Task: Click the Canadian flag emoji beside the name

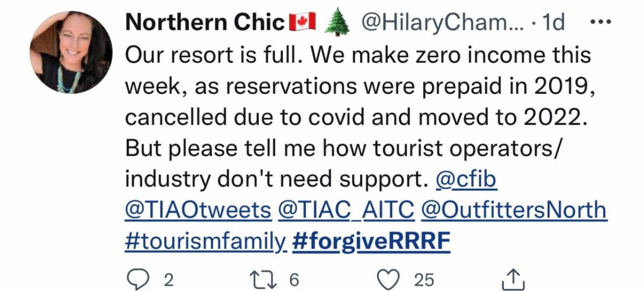Action: point(303,23)
